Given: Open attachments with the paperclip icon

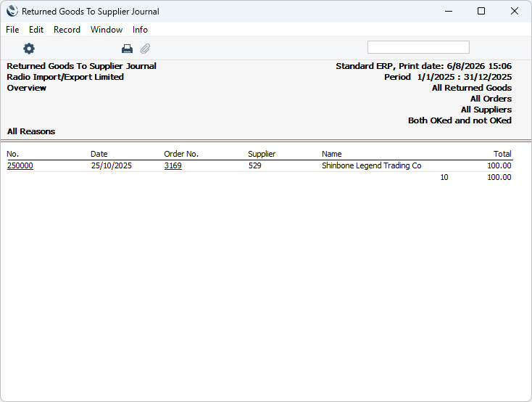Looking at the screenshot, I should (x=145, y=49).
